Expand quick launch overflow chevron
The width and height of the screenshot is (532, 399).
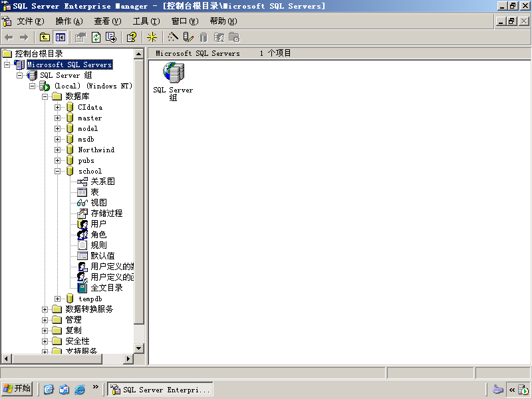95,386
